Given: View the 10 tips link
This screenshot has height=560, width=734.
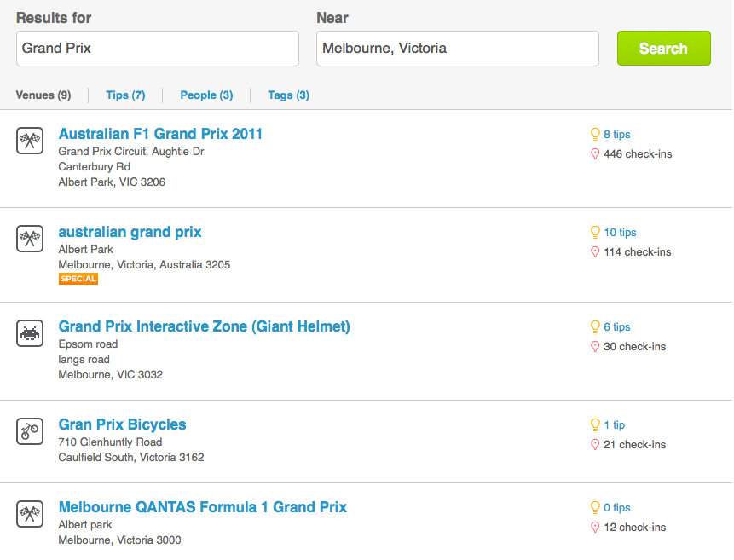Looking at the screenshot, I should point(620,232).
